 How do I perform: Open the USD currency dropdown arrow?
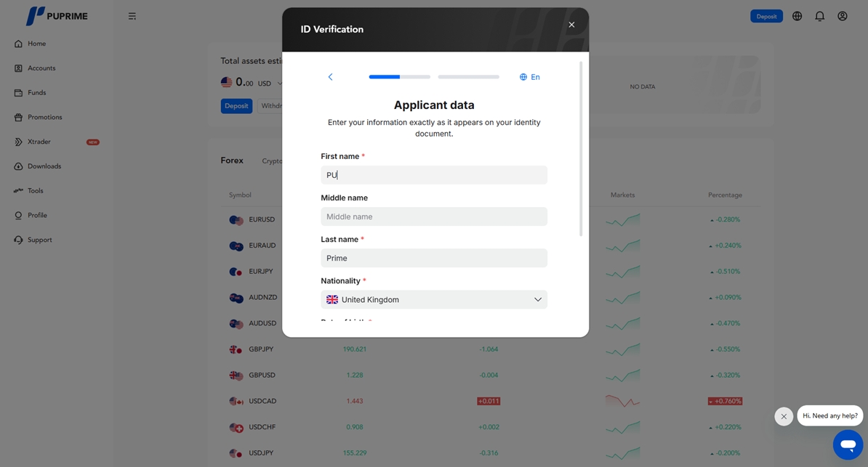click(x=280, y=84)
